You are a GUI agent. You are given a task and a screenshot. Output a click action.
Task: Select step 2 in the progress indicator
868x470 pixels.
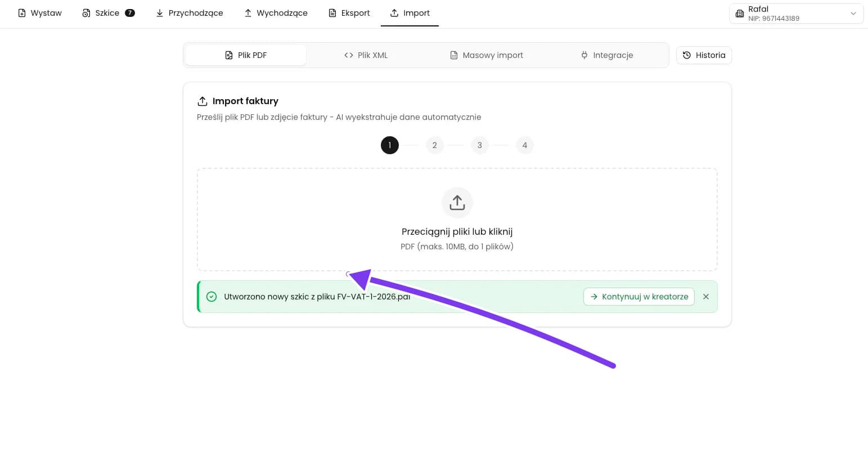435,145
